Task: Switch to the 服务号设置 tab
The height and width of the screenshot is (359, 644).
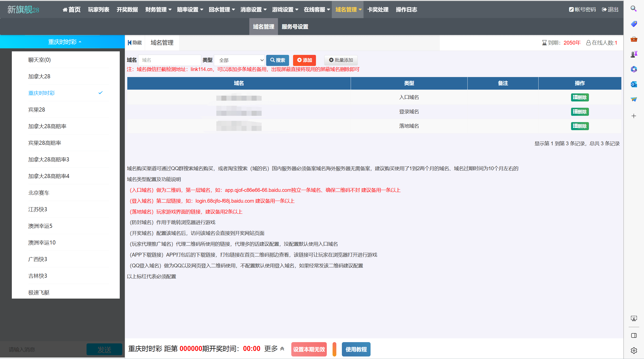Action: (x=295, y=26)
